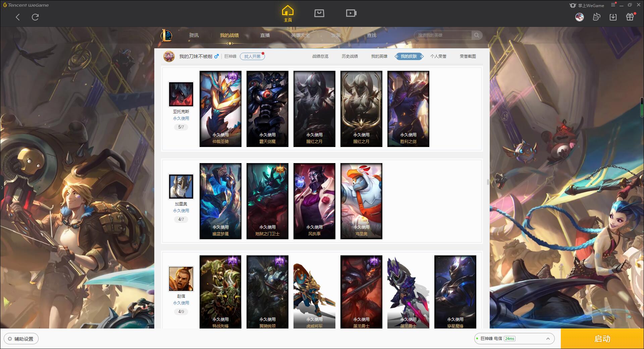Open the 胜利之剑 skin card

click(408, 109)
